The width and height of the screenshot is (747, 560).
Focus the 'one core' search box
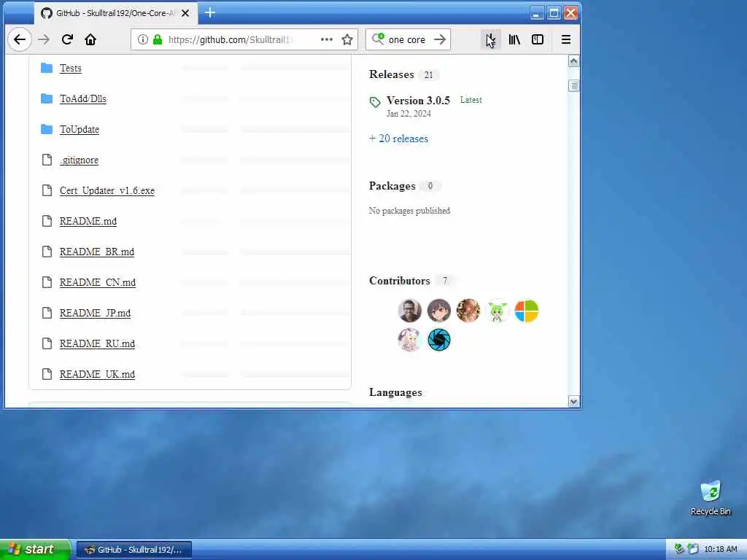click(406, 39)
